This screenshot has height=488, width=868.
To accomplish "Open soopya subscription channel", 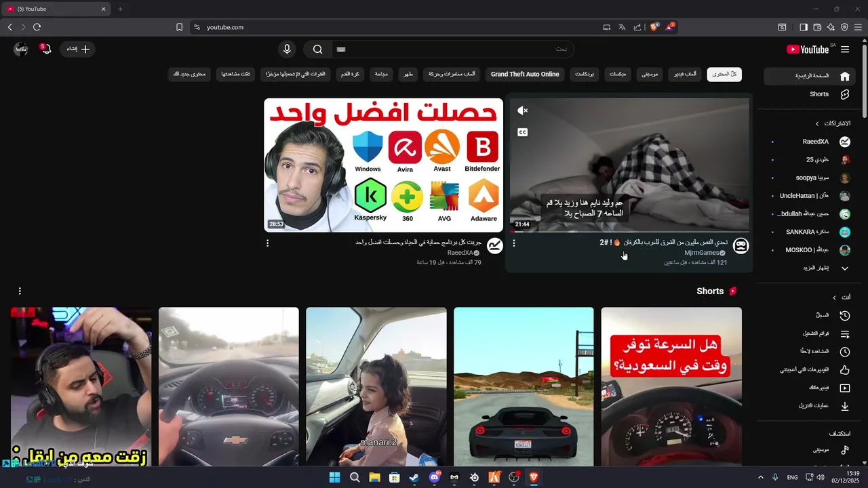I will click(x=809, y=178).
